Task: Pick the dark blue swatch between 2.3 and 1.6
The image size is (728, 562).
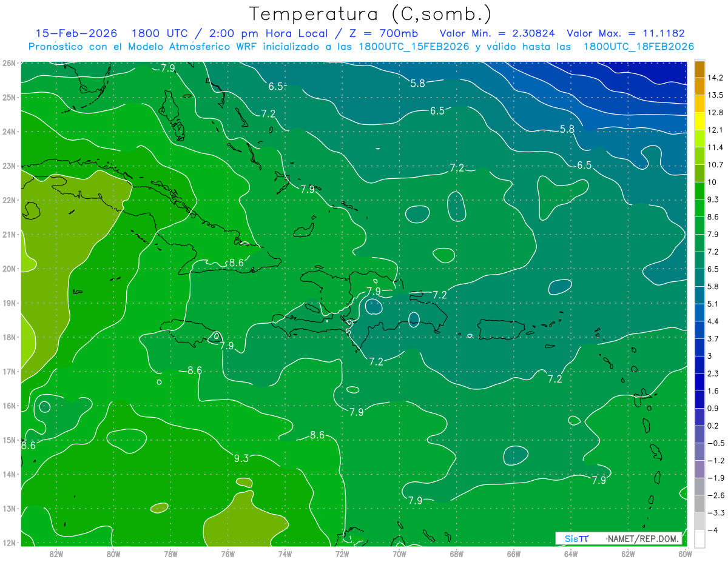Action: (699, 382)
